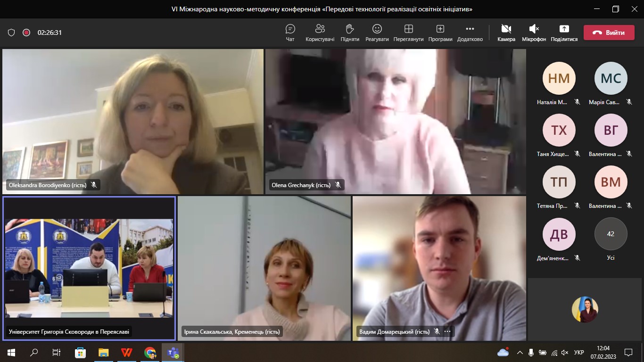Image resolution: width=644 pixels, height=362 pixels.
Task: Select ДВ participant avatar
Action: 559,234
